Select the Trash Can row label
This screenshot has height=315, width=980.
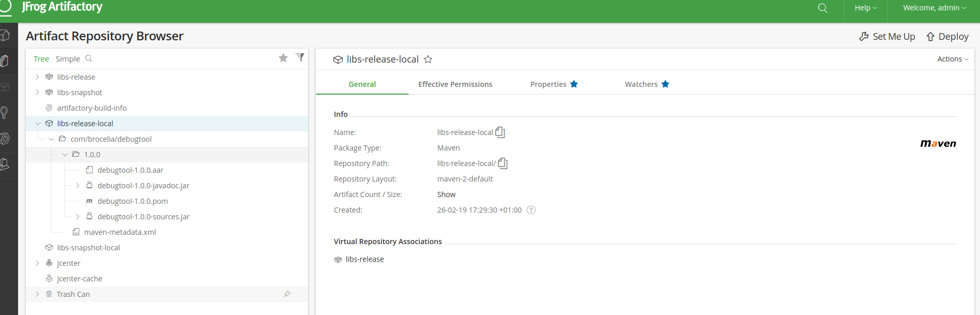click(73, 294)
